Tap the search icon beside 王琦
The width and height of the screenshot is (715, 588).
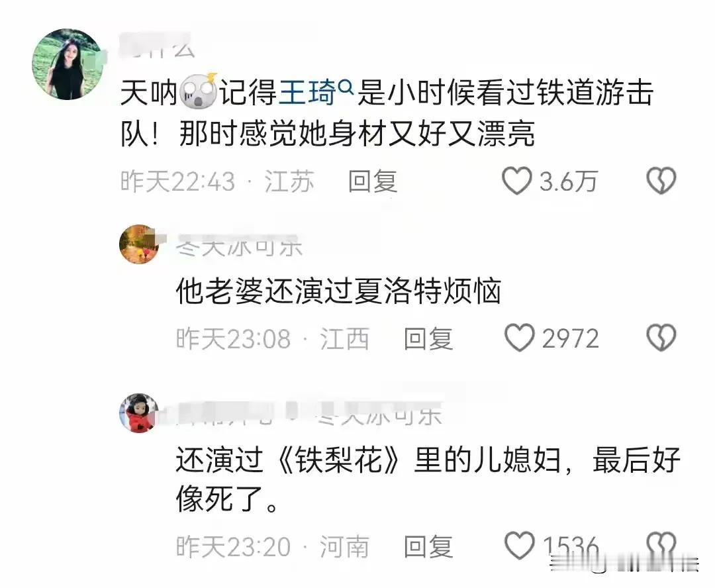click(347, 85)
